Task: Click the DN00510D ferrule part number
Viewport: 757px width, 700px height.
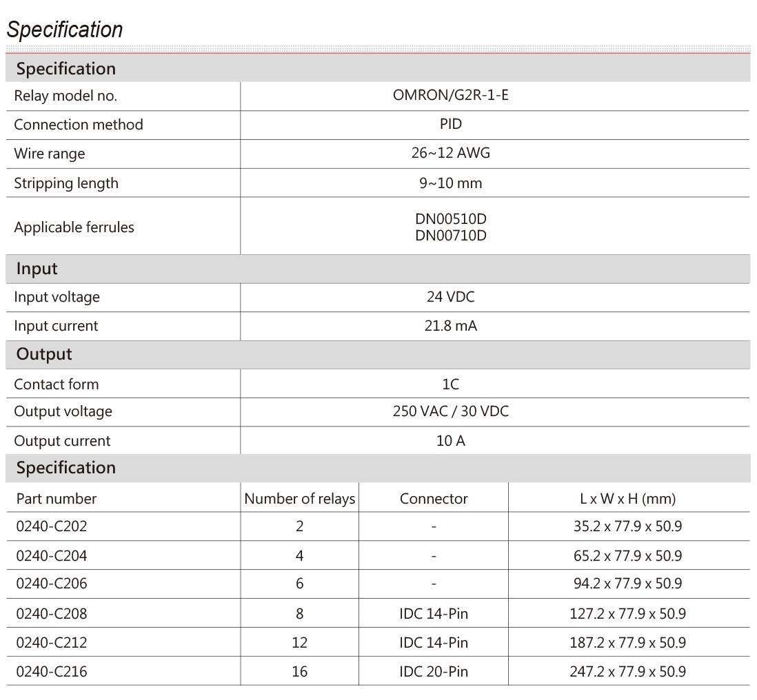Action: (451, 220)
